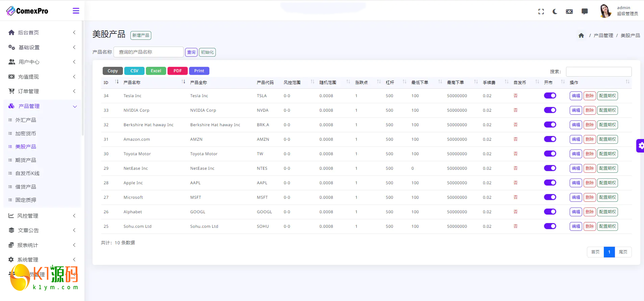Toggle 开市 switch for Microsoft

pos(550,197)
